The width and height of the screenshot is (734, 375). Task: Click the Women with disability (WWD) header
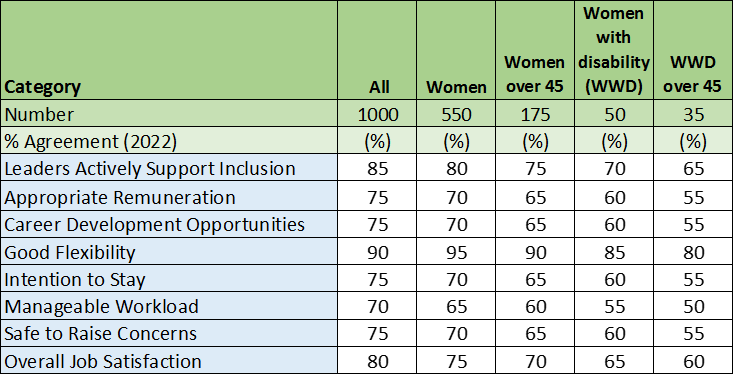point(614,50)
